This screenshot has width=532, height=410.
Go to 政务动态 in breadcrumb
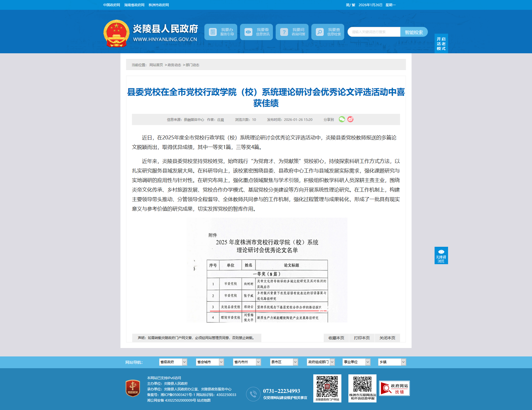click(174, 65)
